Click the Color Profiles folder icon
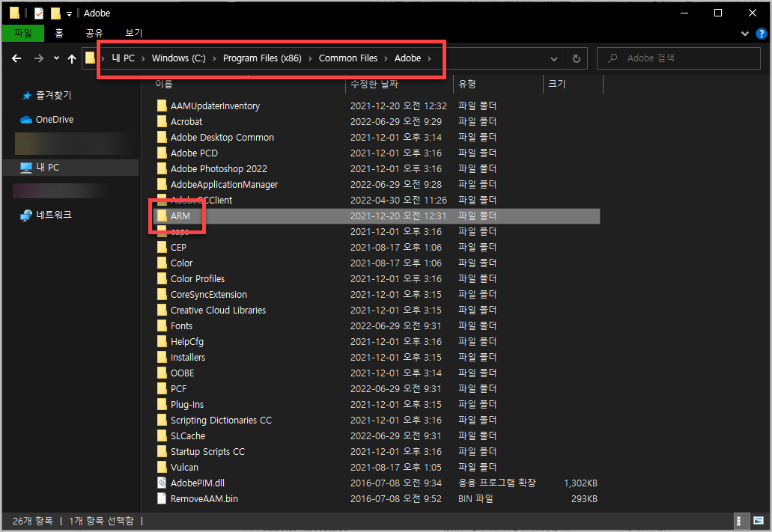Viewport: 772px width, 532px height. point(162,279)
